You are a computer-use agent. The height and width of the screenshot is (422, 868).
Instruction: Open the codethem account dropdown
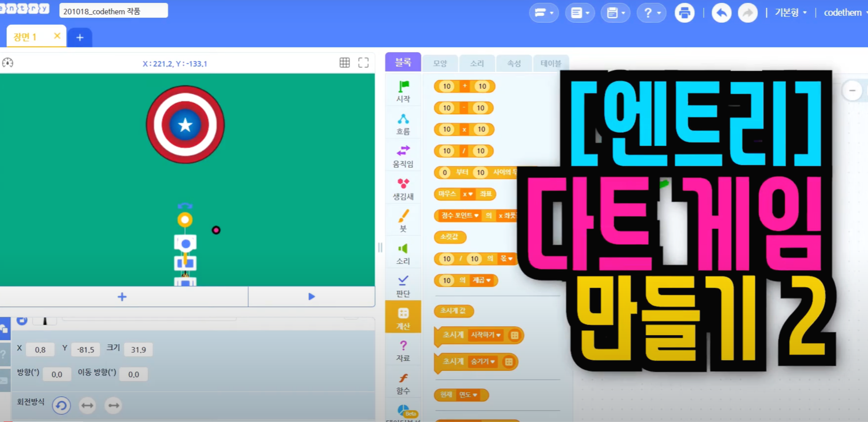click(x=845, y=13)
